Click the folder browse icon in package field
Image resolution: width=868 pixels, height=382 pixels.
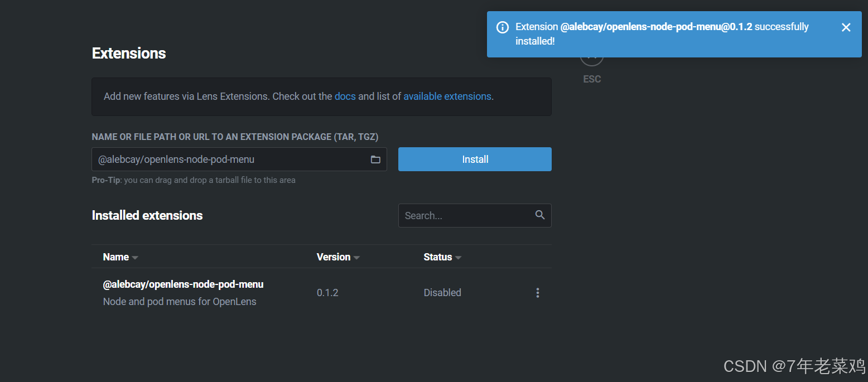click(375, 159)
